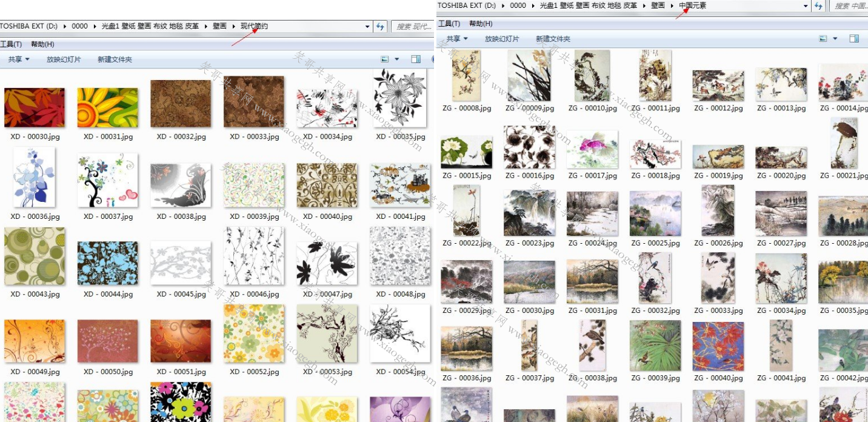Open 帮助(H) menu in 现代简约 window
Image resolution: width=868 pixels, height=422 pixels.
tap(42, 44)
